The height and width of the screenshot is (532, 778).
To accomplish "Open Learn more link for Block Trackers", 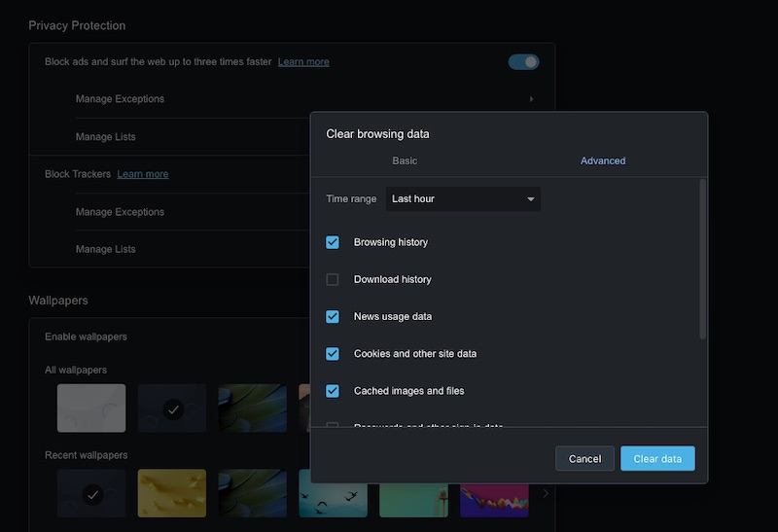I will (143, 174).
